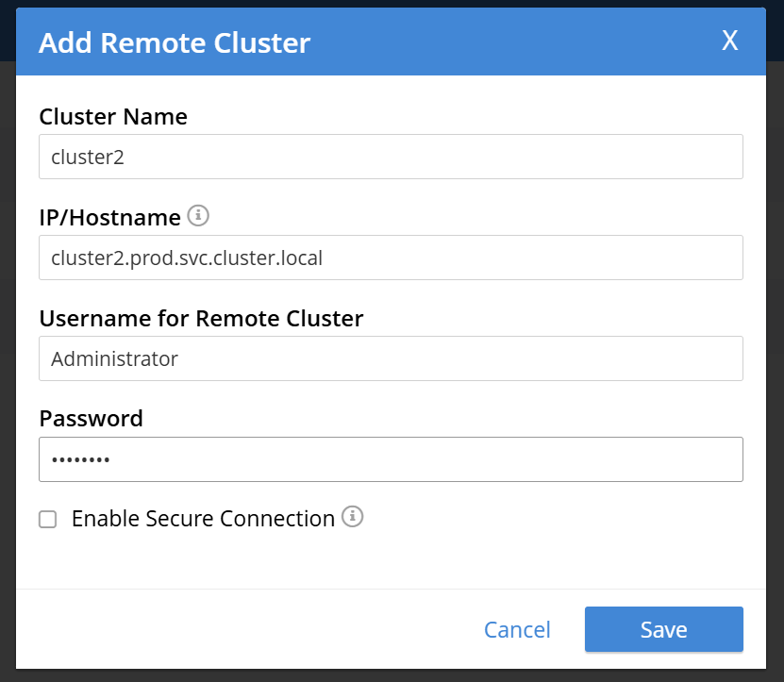Screen dimensions: 784x682
Task: Click the Enable Secure Connection label text
Action: (203, 519)
